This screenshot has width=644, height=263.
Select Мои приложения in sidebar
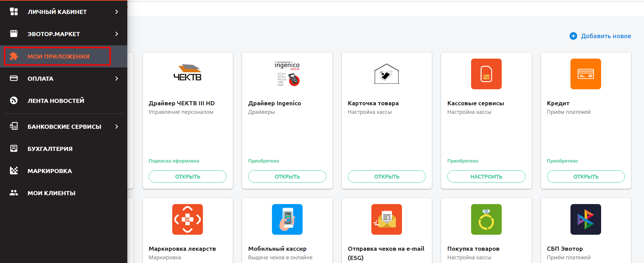64,56
